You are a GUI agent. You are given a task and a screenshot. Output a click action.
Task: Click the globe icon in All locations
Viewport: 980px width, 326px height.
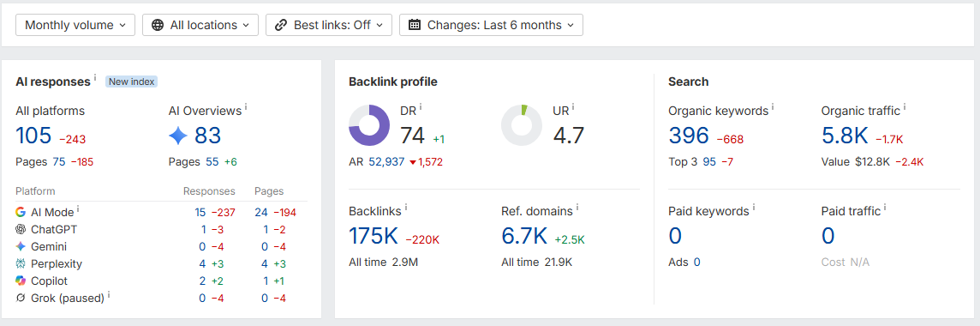click(158, 25)
